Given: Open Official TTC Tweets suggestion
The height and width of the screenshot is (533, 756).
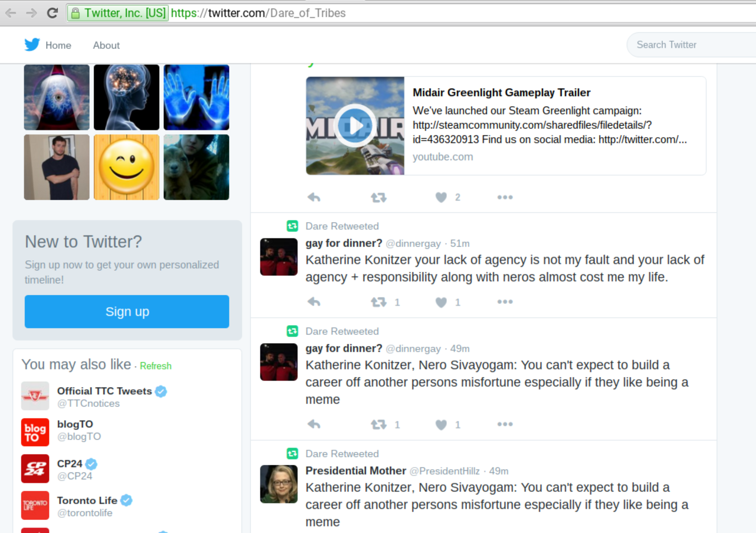Looking at the screenshot, I should coord(105,391).
